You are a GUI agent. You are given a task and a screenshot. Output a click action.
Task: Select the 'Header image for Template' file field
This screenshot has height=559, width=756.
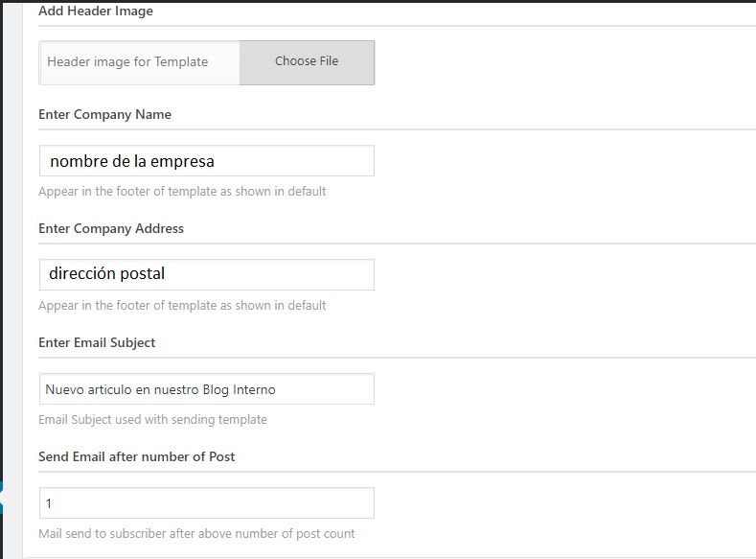tap(140, 62)
